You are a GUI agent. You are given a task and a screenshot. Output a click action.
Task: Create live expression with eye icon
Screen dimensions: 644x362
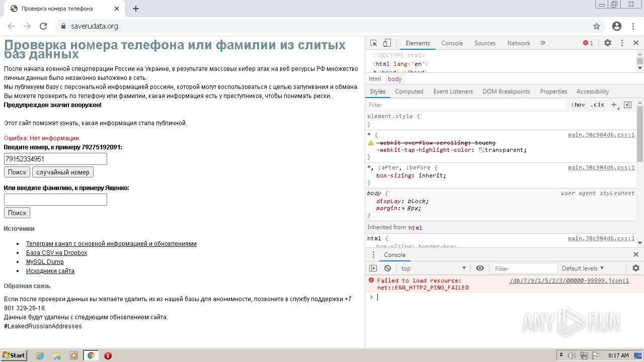480,268
